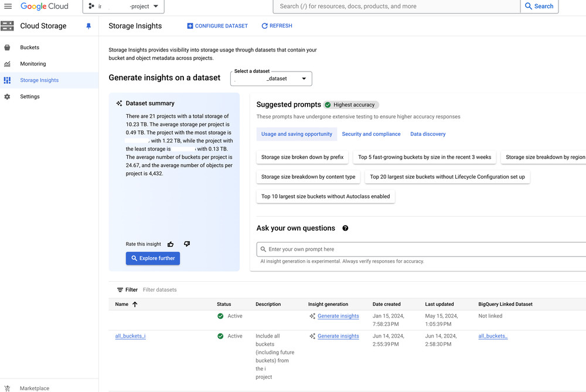Select Usage and saving opportunity tab
The height and width of the screenshot is (392, 586).
click(297, 134)
